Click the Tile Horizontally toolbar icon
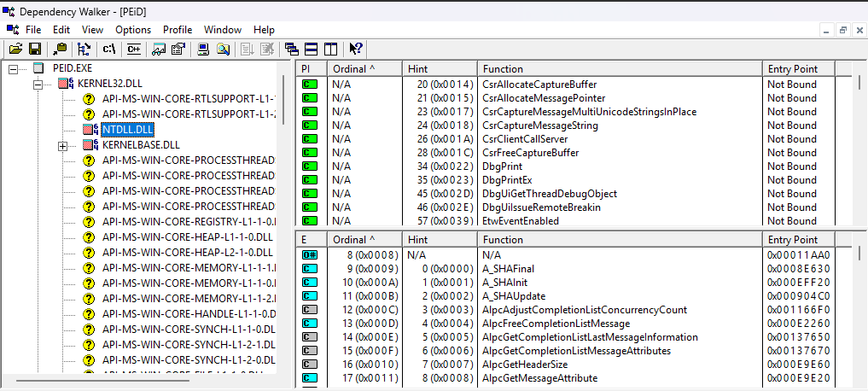868x391 pixels. click(312, 50)
